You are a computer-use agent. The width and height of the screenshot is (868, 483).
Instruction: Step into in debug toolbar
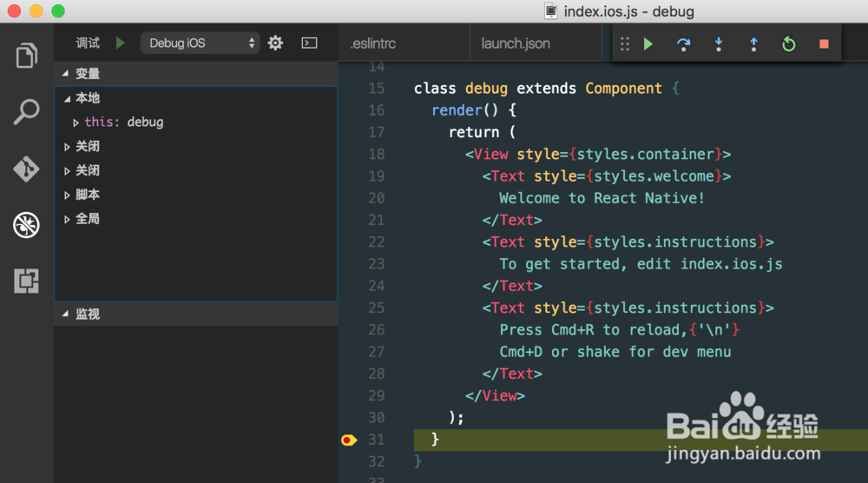pyautogui.click(x=719, y=43)
